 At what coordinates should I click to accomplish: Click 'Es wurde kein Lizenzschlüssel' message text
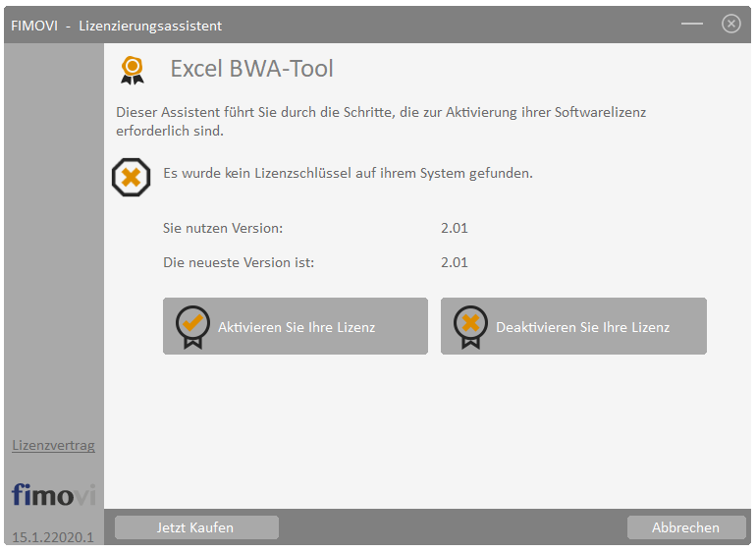coord(348,173)
